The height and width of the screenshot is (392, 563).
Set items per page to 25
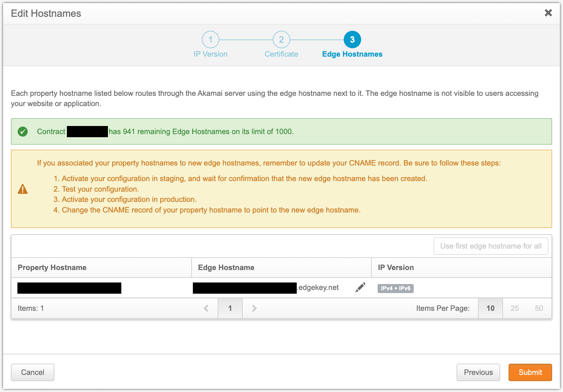pos(515,308)
